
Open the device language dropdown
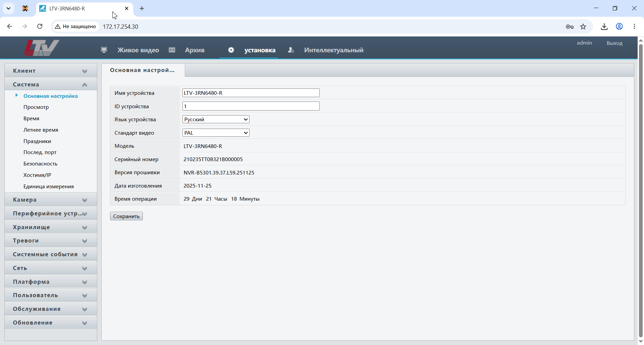coord(216,119)
